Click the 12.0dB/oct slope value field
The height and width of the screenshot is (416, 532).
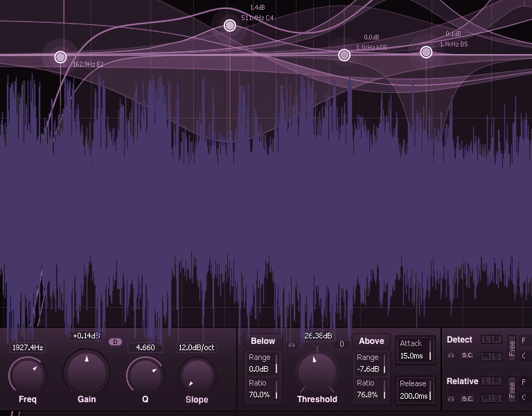click(197, 347)
